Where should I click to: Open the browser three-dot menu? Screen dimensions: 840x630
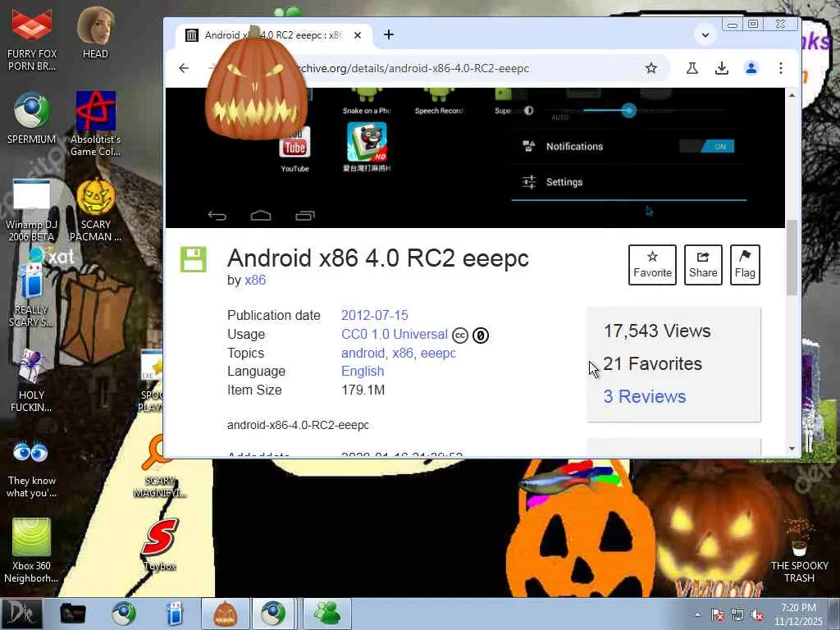[x=781, y=68]
